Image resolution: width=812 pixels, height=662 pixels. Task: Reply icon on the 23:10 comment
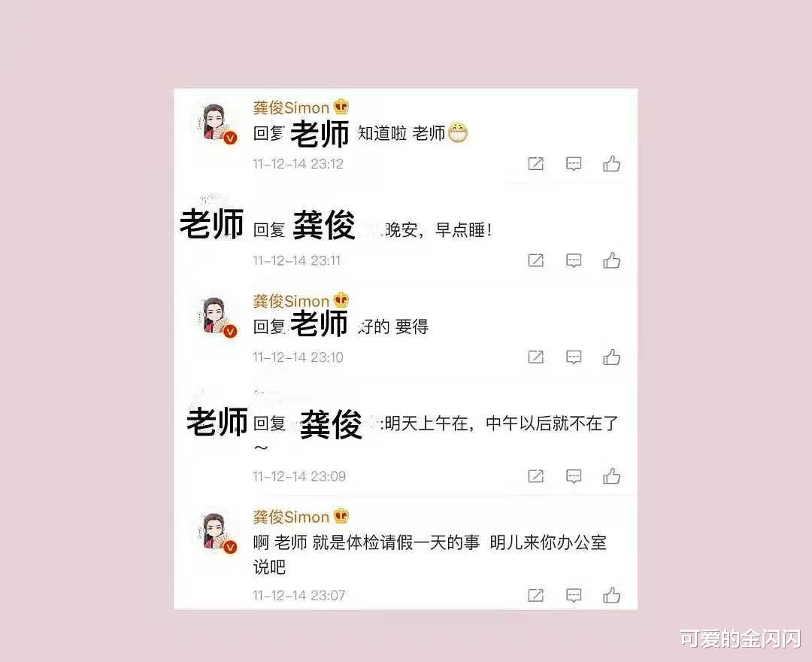tap(573, 357)
